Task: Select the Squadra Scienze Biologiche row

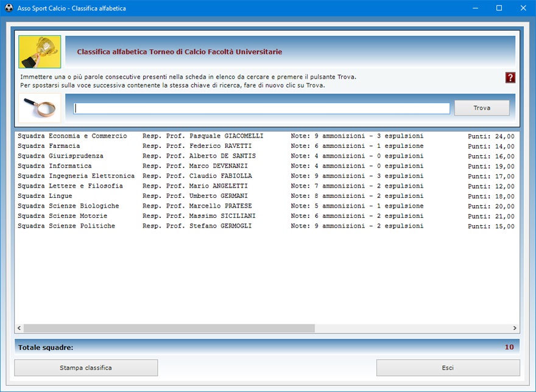Action: point(266,206)
